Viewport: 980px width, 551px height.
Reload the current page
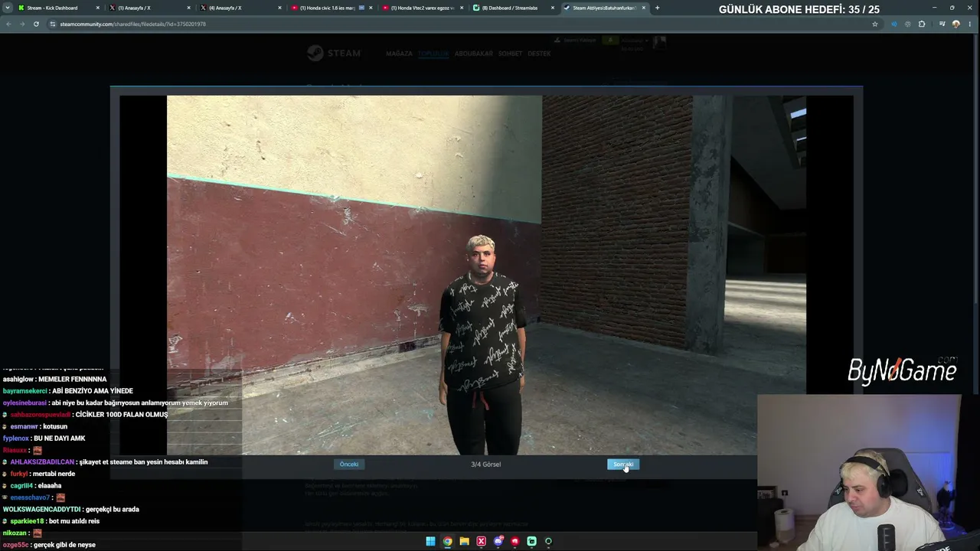click(x=36, y=24)
